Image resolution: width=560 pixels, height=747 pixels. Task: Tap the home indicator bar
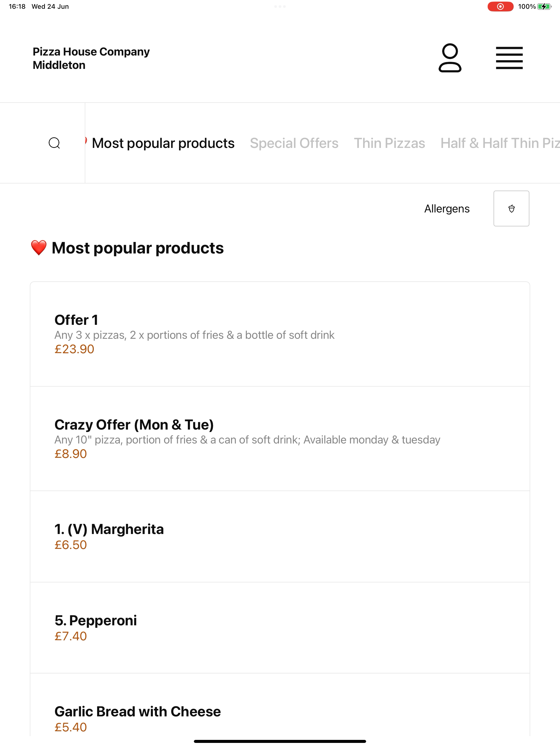[x=280, y=741]
